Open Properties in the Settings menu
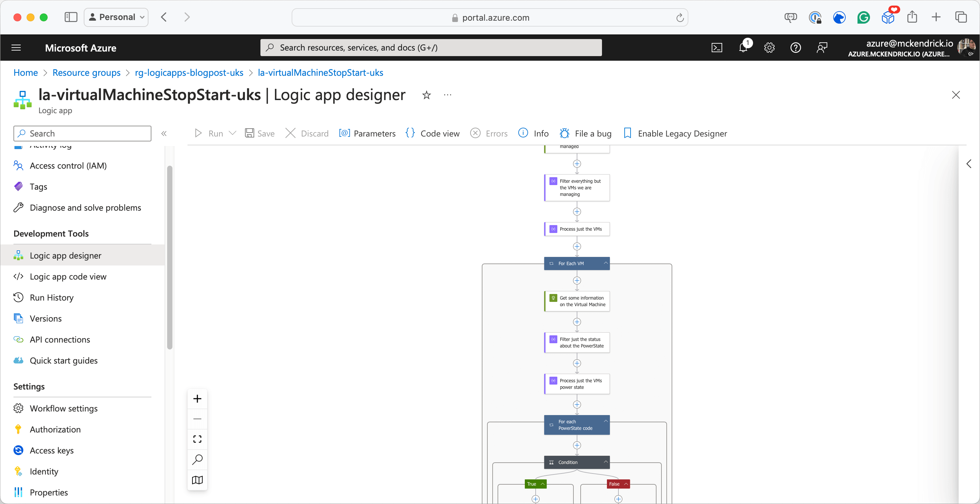This screenshot has height=504, width=980. coord(49,492)
